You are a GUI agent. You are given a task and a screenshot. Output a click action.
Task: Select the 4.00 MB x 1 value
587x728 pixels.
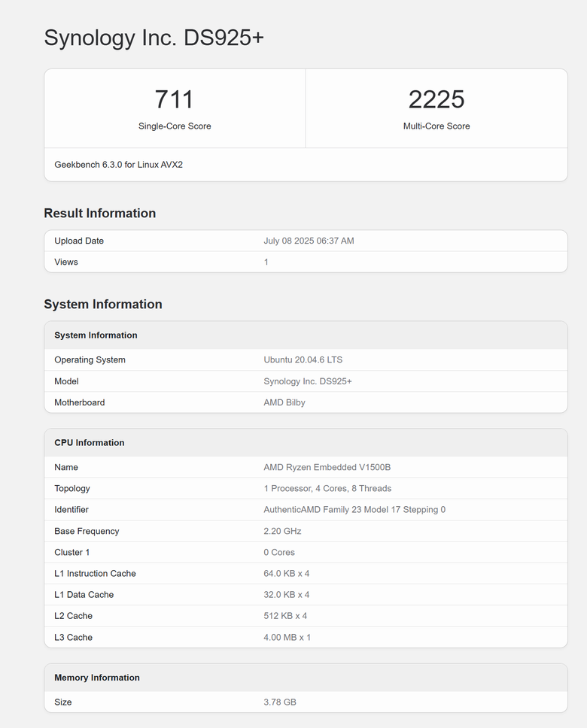tap(287, 638)
